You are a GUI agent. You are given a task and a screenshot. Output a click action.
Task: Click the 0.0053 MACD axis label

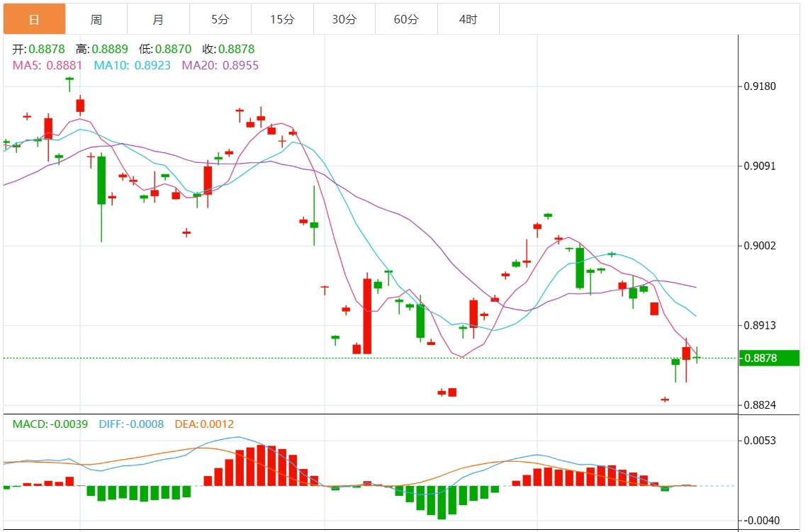(760, 441)
